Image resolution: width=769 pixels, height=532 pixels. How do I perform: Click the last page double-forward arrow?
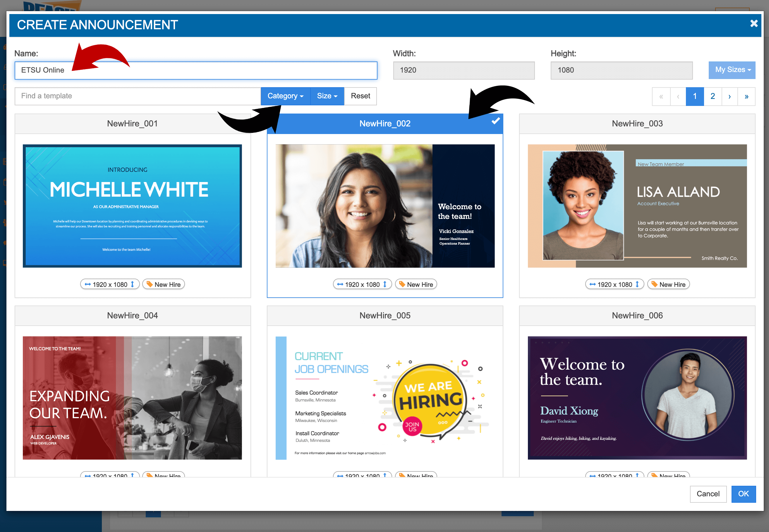pyautogui.click(x=748, y=97)
